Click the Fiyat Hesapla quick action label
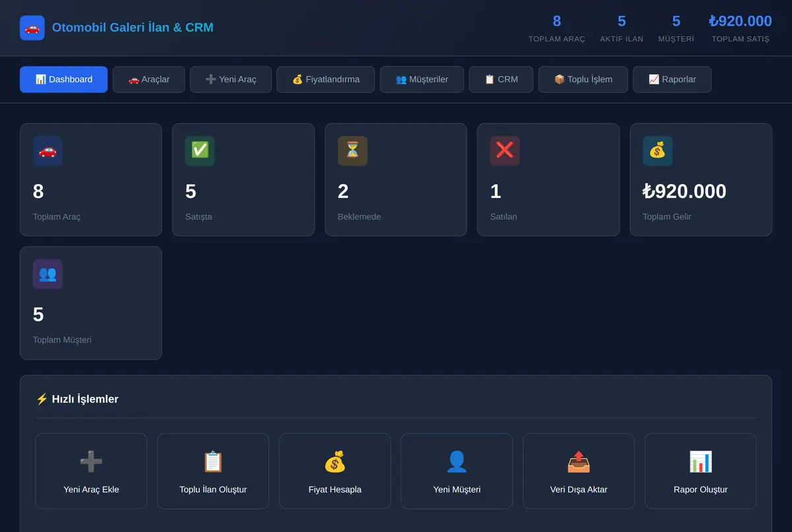The width and height of the screenshot is (792, 532). [335, 490]
